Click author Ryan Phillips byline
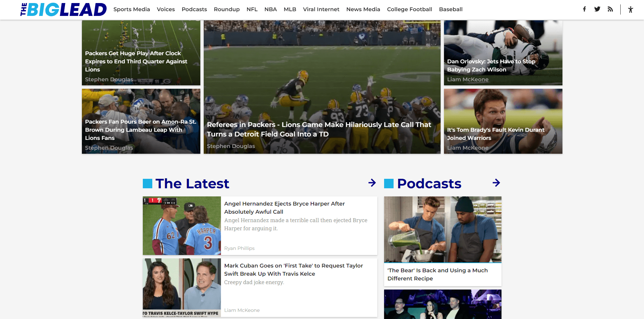 (239, 248)
